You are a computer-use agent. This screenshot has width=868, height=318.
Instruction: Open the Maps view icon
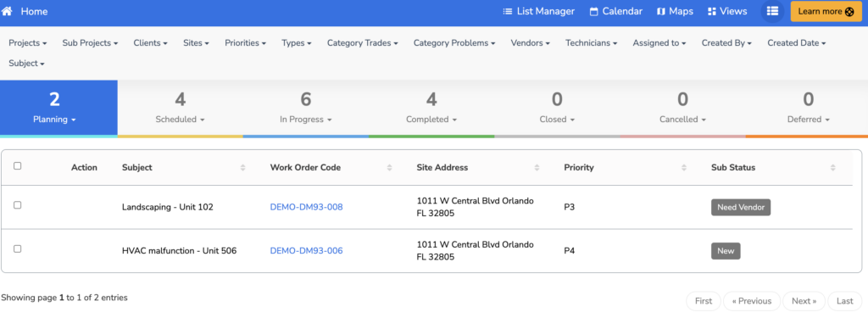click(661, 12)
